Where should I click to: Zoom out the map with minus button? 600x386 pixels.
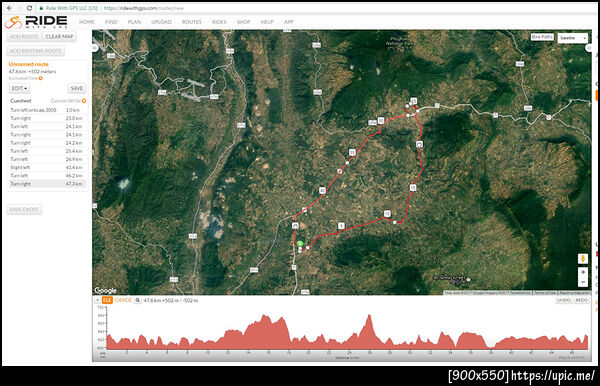[583, 282]
